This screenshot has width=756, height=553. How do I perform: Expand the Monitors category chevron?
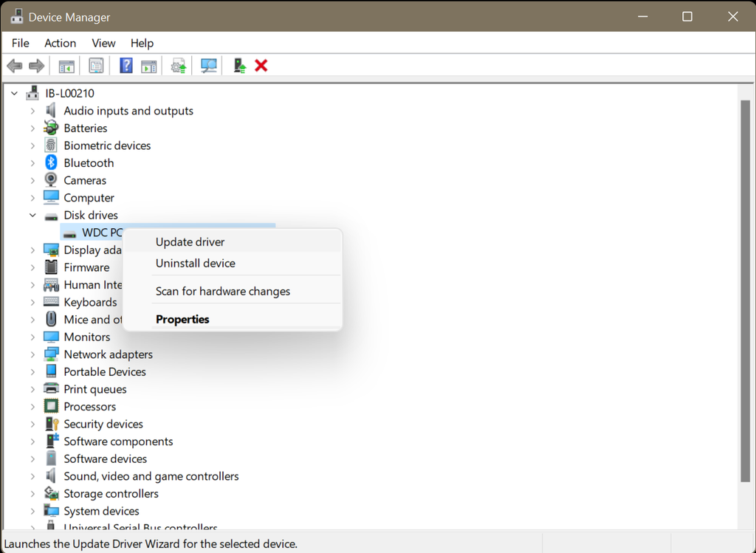[32, 337]
